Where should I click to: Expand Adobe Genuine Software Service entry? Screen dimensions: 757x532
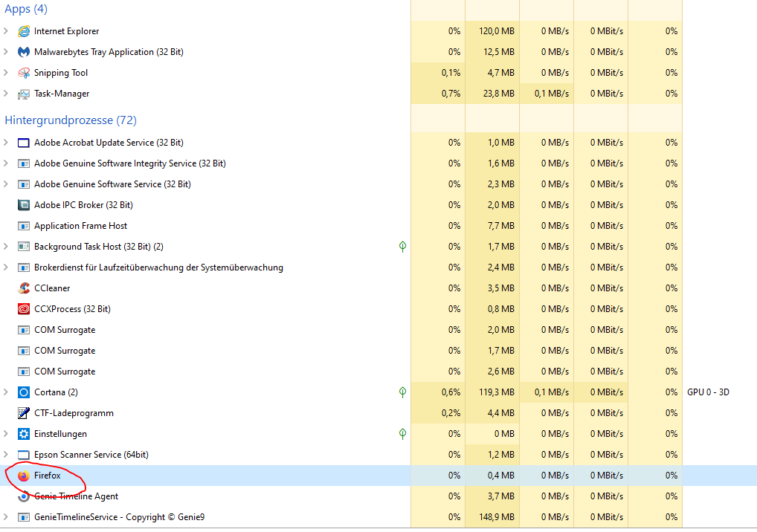(6, 184)
